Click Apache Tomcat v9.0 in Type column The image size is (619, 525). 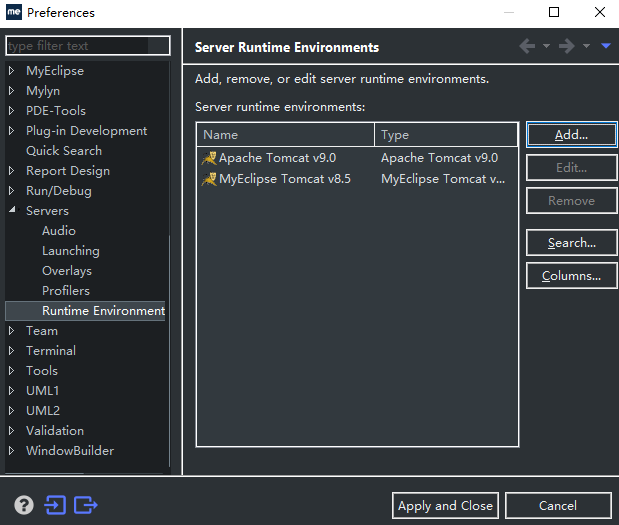pyautogui.click(x=439, y=158)
